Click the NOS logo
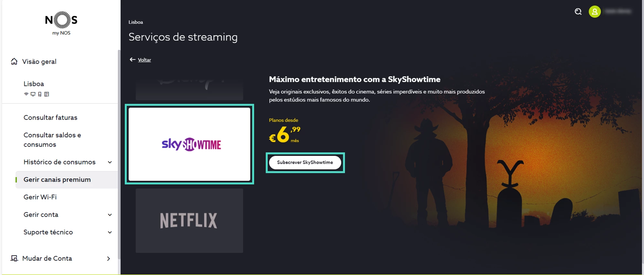This screenshot has width=644, height=275. click(x=61, y=20)
